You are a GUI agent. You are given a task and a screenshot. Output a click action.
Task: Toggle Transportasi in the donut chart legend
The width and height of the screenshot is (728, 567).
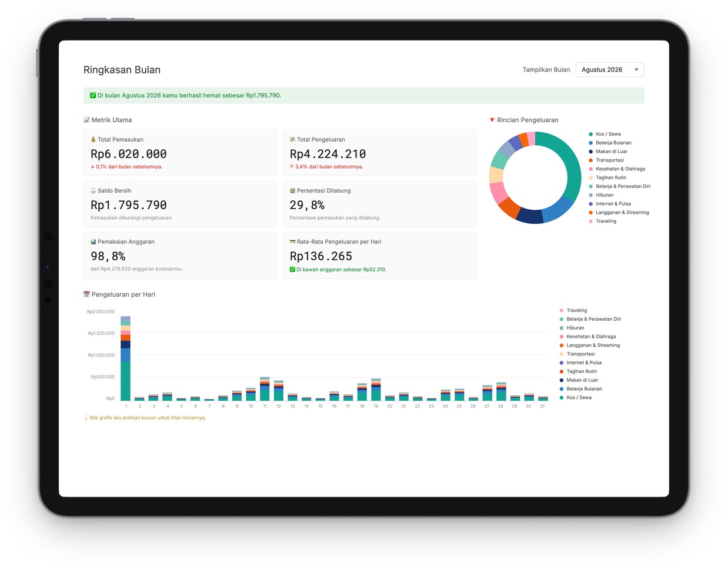click(606, 160)
